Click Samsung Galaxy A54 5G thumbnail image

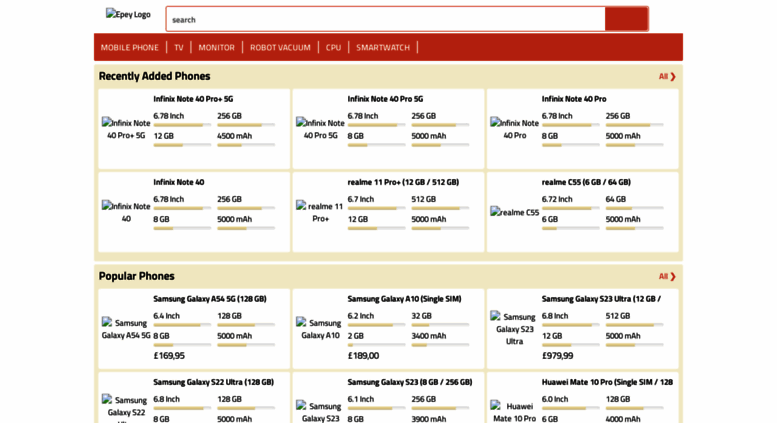pyautogui.click(x=126, y=329)
